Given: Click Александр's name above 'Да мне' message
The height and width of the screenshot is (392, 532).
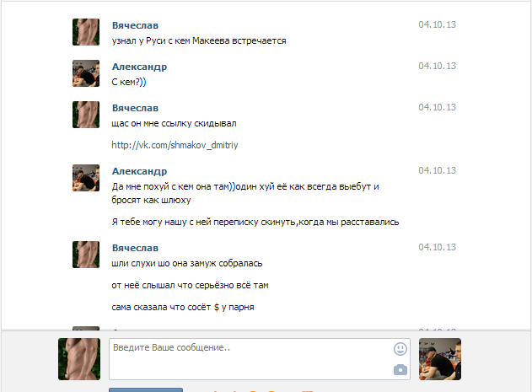Looking at the screenshot, I should 139,171.
